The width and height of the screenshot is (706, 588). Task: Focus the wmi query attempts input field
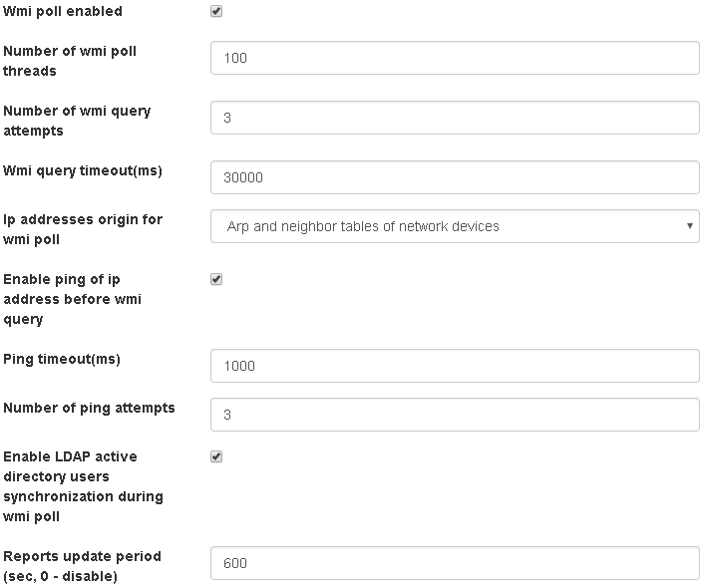point(455,118)
